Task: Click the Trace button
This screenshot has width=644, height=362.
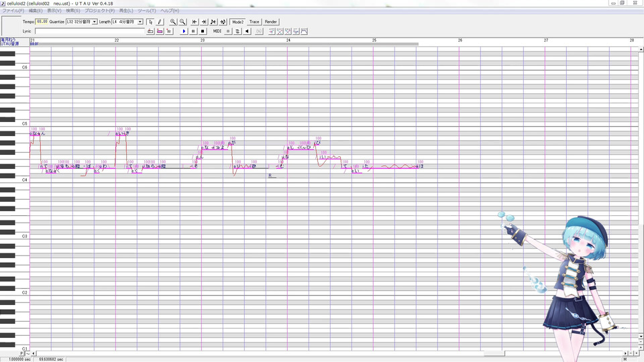Action: tap(254, 21)
